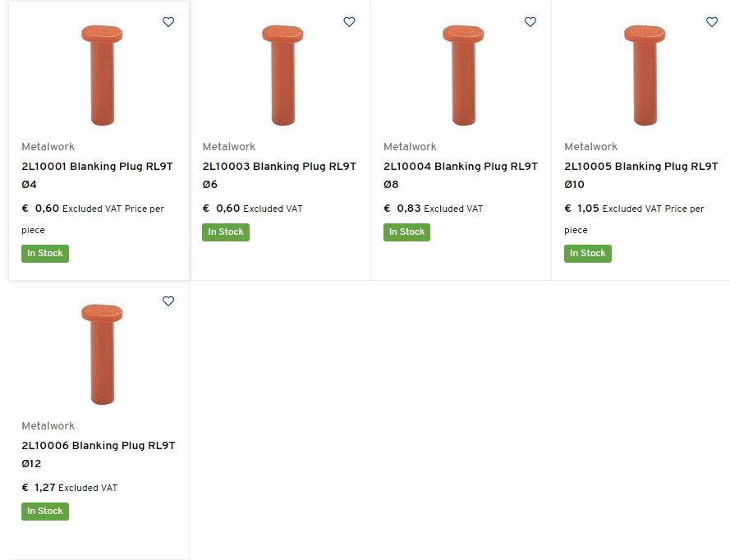Viewport: 730px width, 560px height.
Task: Click the €1,27 price of 2L10006
Action: coord(39,488)
